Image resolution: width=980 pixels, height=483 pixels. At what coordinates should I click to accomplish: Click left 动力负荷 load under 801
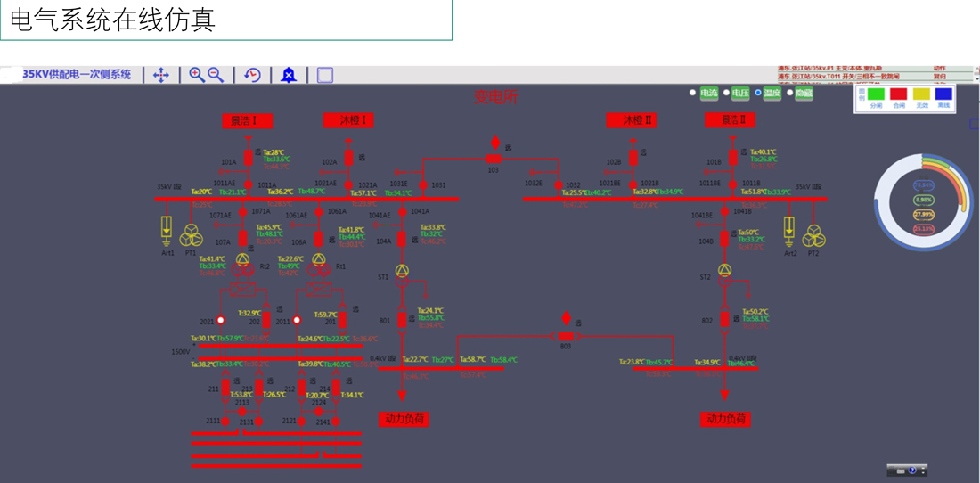[x=403, y=419]
